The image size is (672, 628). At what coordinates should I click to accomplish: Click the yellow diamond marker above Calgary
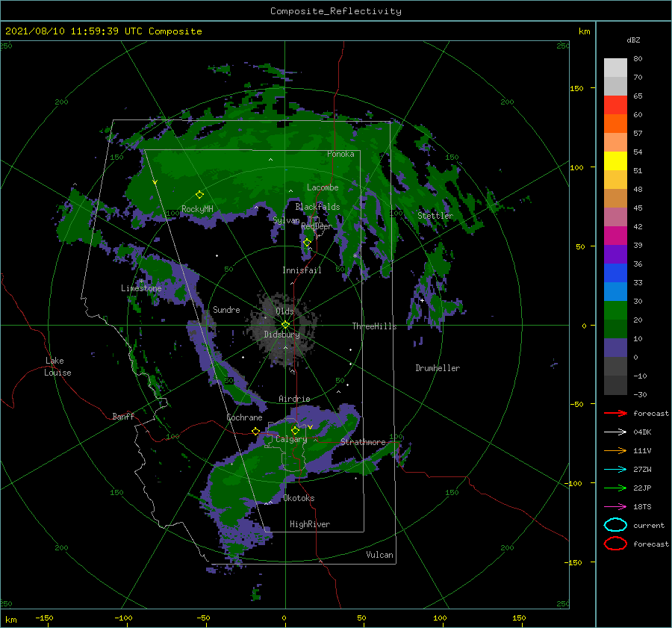pyautogui.click(x=295, y=430)
